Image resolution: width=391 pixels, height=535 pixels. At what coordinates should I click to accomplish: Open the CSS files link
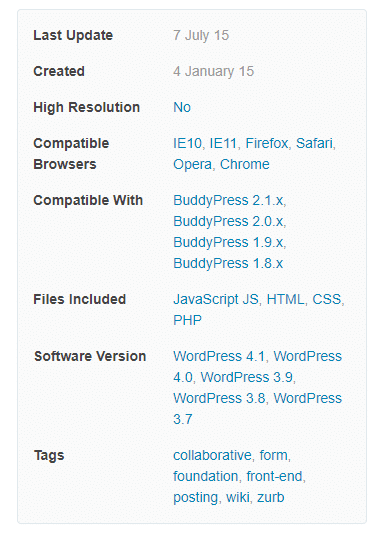pyautogui.click(x=327, y=300)
